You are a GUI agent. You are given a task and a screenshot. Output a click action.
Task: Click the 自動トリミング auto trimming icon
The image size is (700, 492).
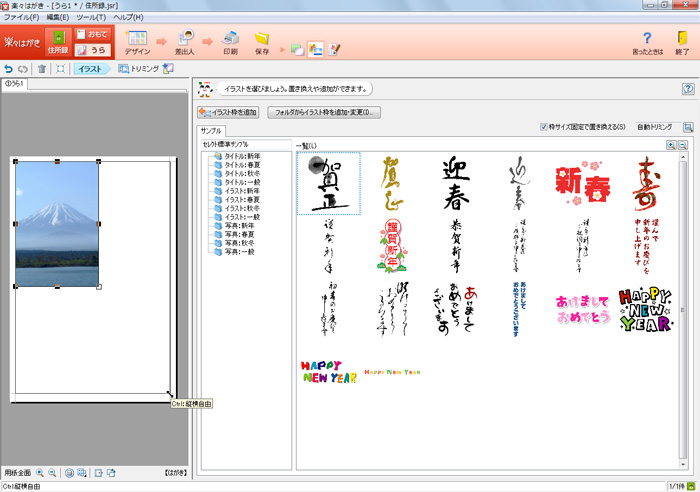(688, 128)
